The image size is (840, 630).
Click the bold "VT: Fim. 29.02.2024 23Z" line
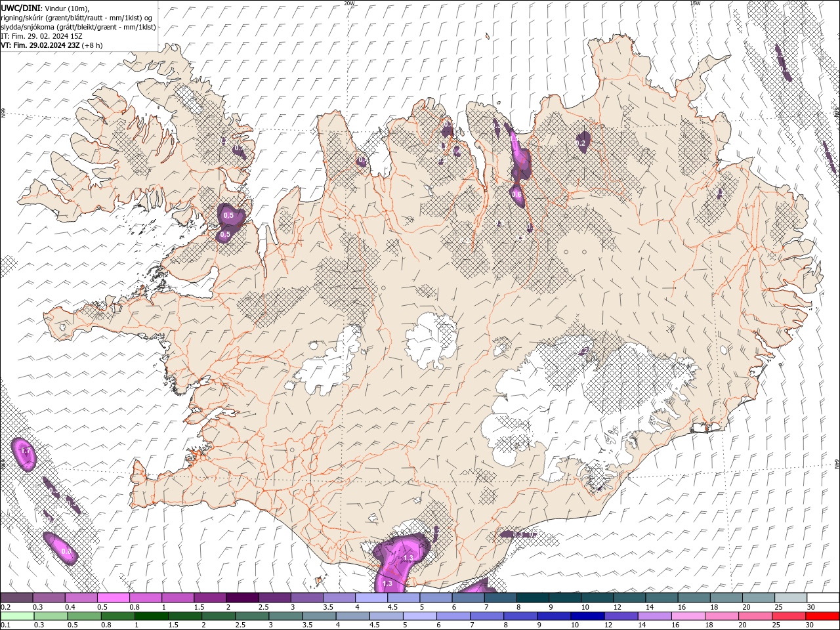(40, 45)
